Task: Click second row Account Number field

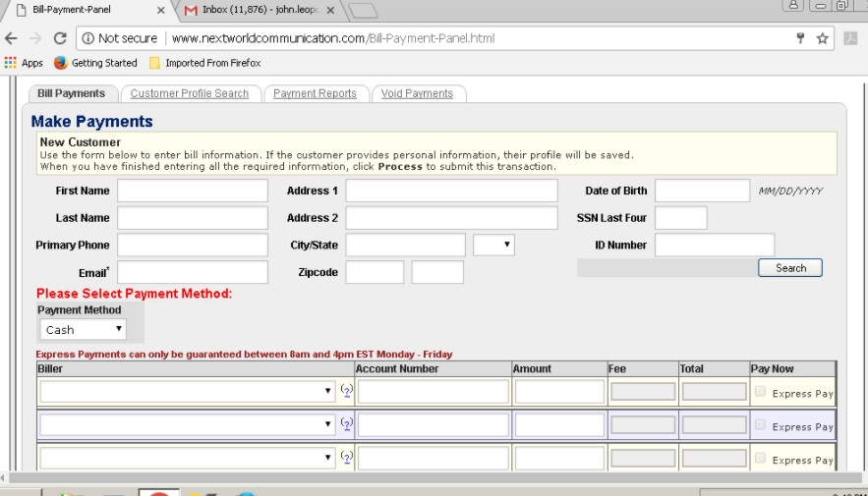Action: [x=433, y=424]
